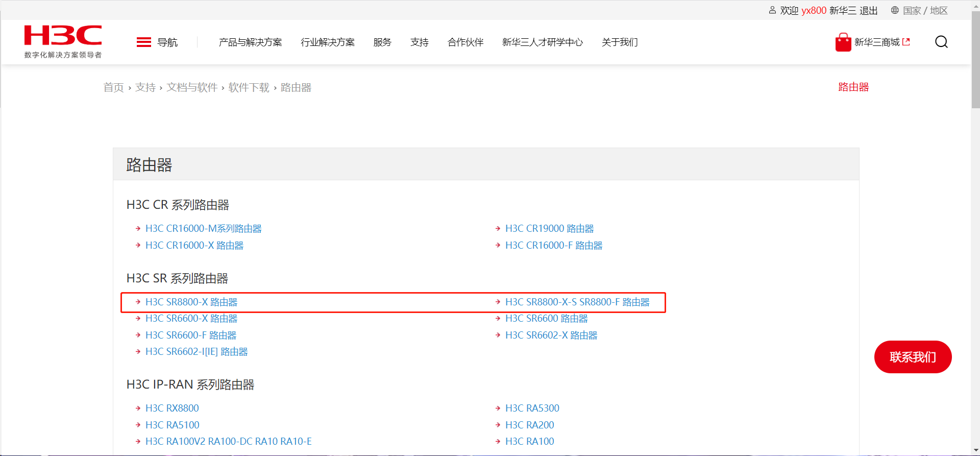Go to 首页 in the breadcrumb
Screen dimensions: 980x456
[x=113, y=87]
